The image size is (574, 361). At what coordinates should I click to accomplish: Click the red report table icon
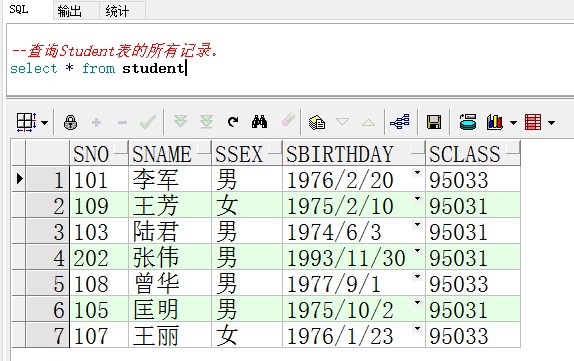tap(533, 122)
